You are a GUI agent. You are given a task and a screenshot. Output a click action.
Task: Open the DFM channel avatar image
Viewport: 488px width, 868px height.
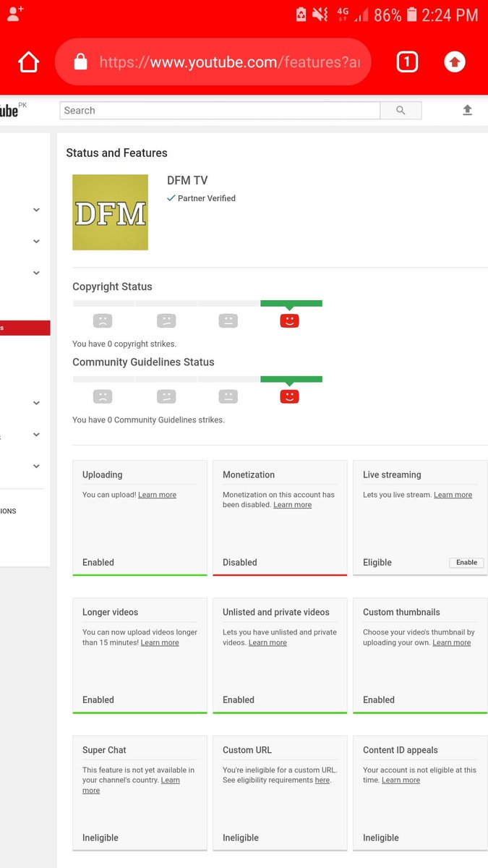(x=110, y=213)
